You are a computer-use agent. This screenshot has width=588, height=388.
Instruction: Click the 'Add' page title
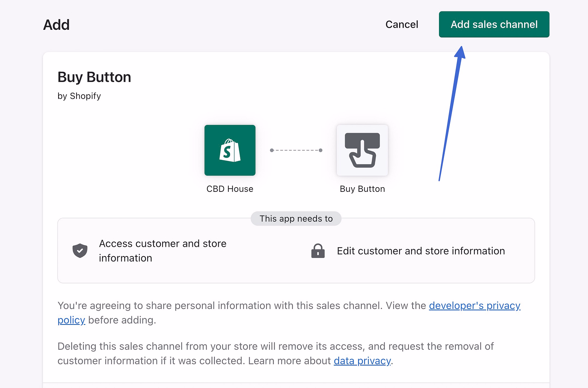pos(56,24)
